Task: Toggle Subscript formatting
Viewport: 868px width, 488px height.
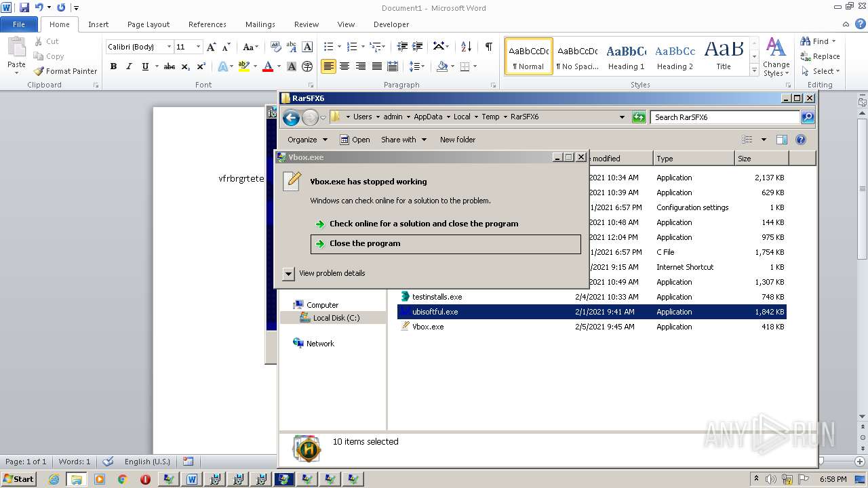Action: click(185, 66)
